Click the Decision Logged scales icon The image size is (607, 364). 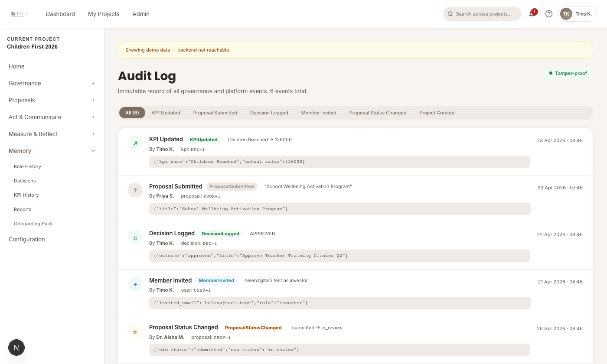(135, 237)
